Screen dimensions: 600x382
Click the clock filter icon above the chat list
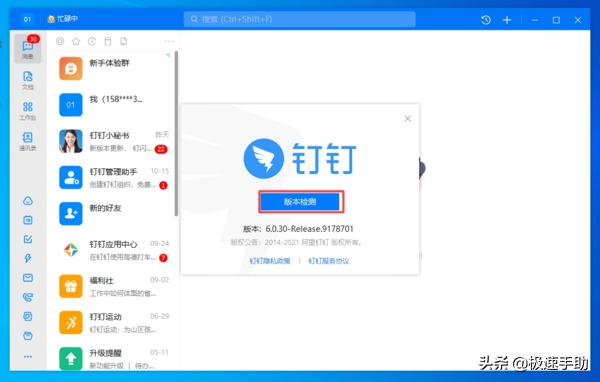(92, 41)
